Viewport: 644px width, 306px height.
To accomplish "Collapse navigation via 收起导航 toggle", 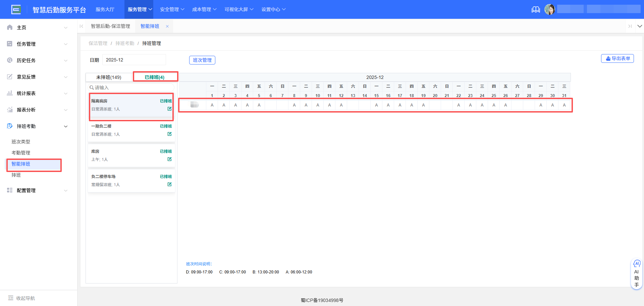I will tap(21, 298).
